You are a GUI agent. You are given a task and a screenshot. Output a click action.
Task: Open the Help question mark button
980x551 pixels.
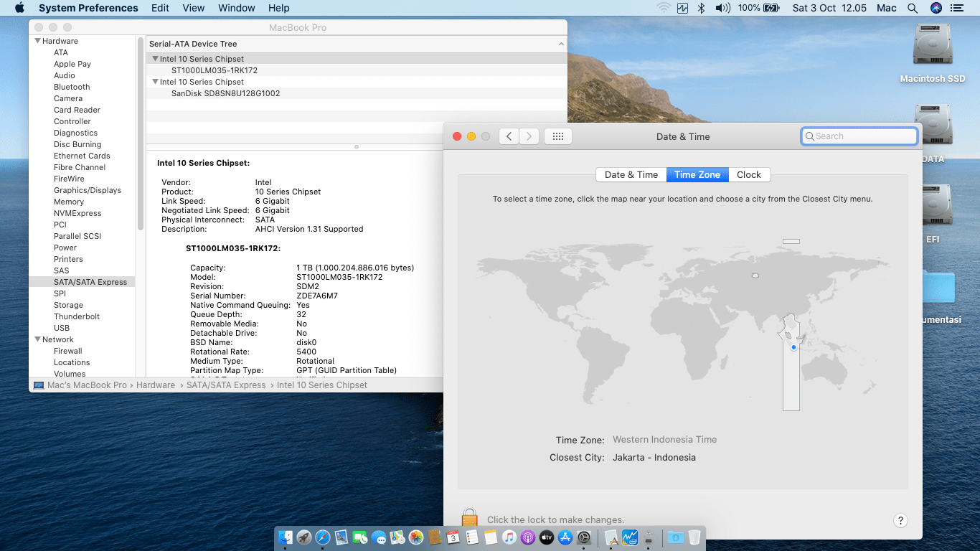(x=901, y=521)
